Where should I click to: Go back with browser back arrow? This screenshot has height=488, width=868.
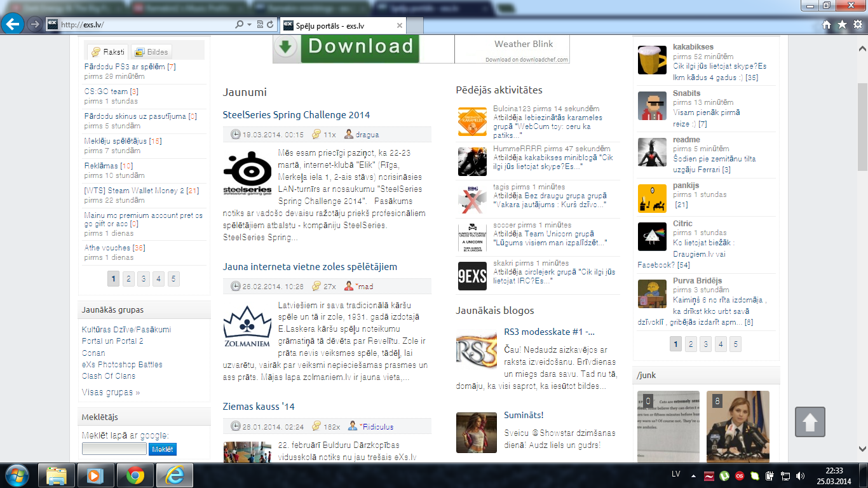(13, 24)
